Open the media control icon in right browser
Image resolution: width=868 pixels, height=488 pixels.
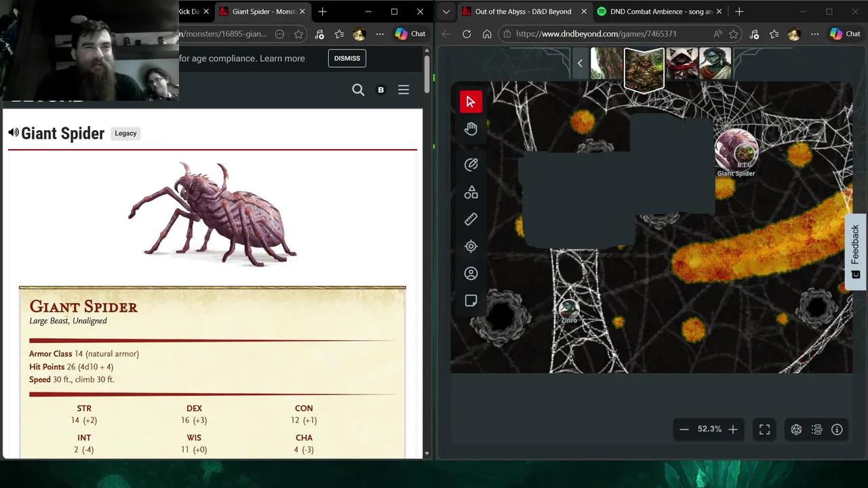point(754,34)
